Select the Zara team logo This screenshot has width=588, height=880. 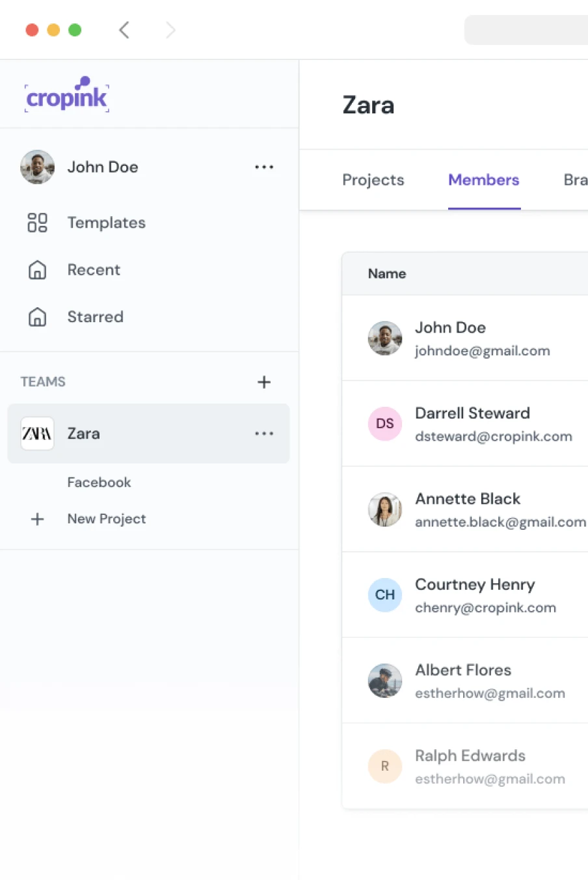pos(37,433)
